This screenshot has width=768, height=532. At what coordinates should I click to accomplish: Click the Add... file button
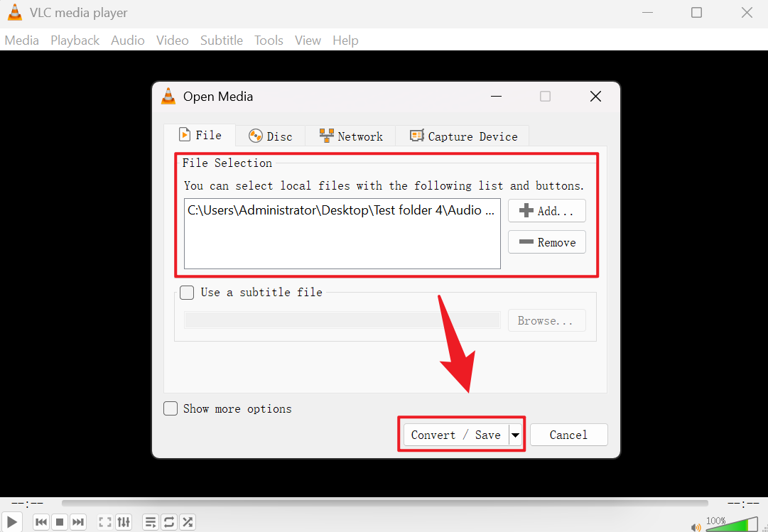pyautogui.click(x=546, y=211)
